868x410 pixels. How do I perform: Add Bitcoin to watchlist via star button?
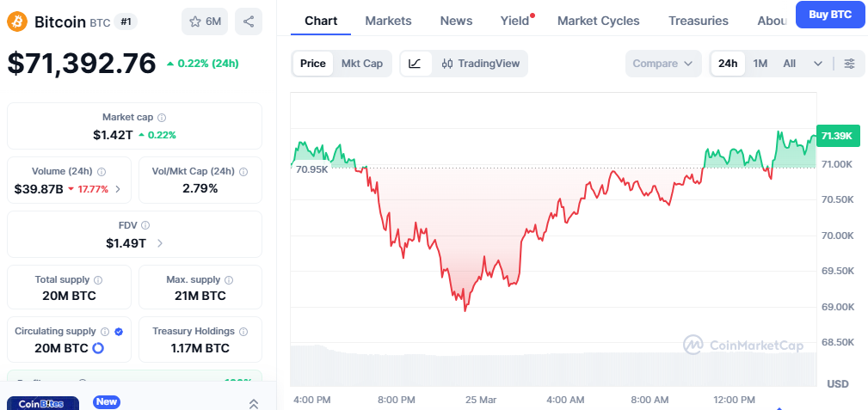pos(205,21)
